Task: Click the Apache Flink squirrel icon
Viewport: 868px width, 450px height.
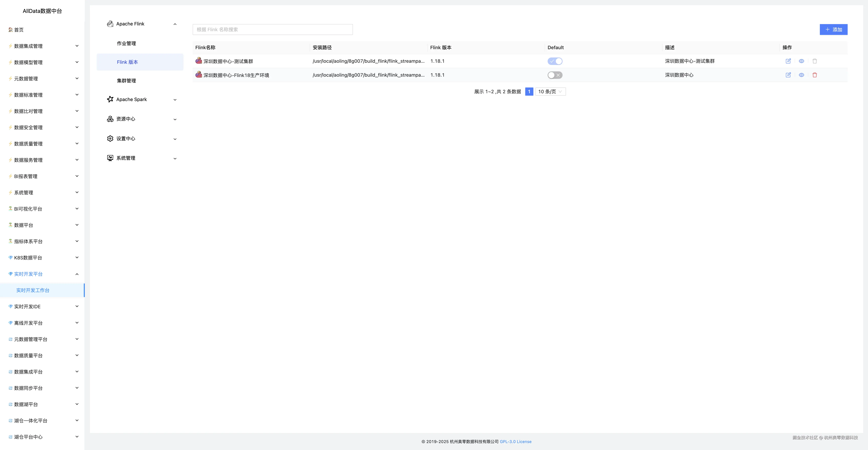Action: click(110, 24)
